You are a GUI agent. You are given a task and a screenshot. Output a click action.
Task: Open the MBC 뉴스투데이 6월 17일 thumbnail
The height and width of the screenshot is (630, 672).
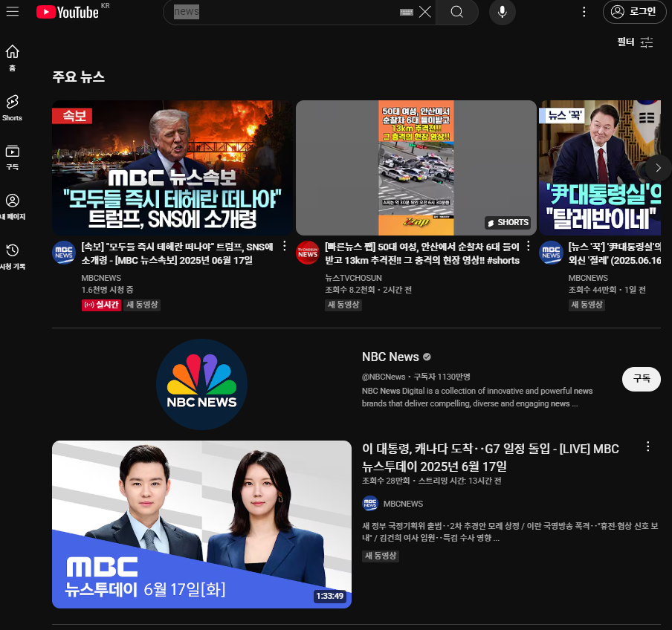coord(201,525)
